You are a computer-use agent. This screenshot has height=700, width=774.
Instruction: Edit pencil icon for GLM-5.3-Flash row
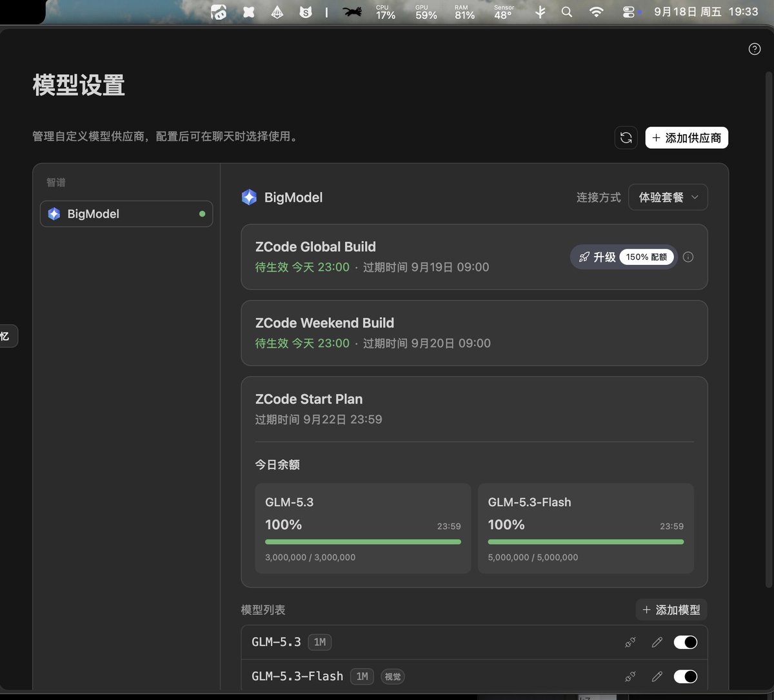[657, 676]
